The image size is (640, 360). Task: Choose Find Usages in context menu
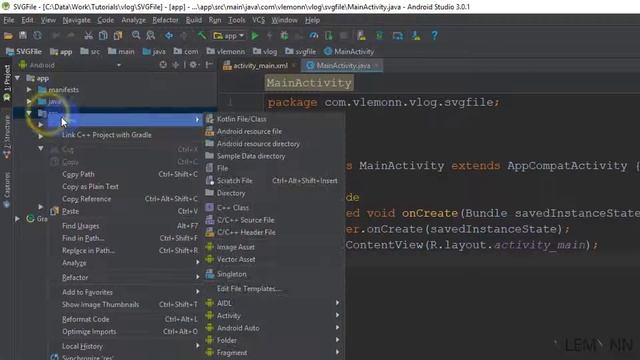pyautogui.click(x=80, y=226)
